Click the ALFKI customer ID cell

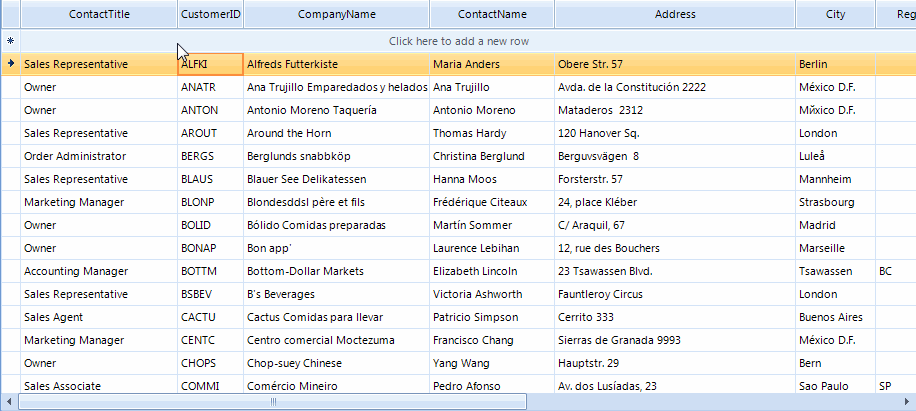point(210,64)
